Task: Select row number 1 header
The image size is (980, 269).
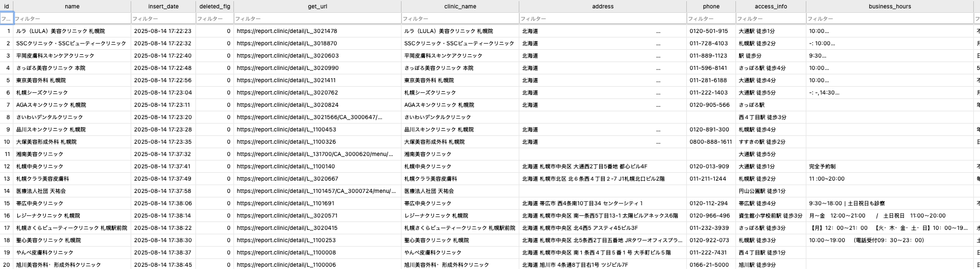Action: (x=7, y=31)
